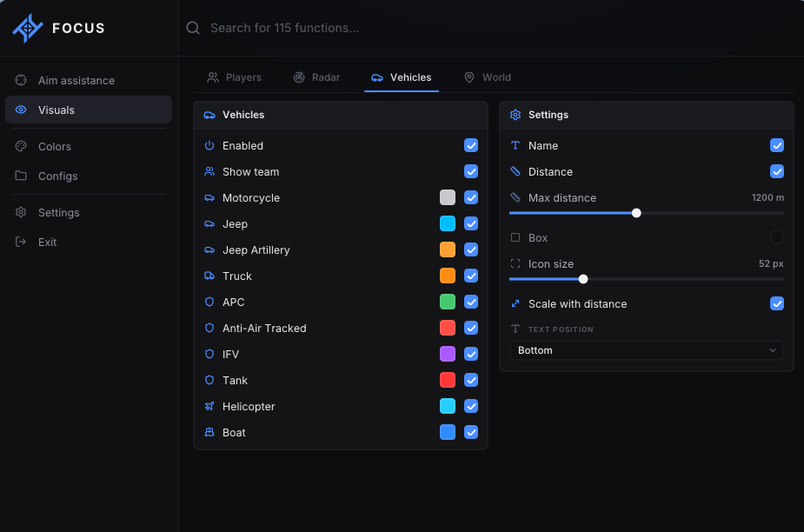The image size is (804, 532).
Task: Switch to the World tab
Action: [x=487, y=77]
